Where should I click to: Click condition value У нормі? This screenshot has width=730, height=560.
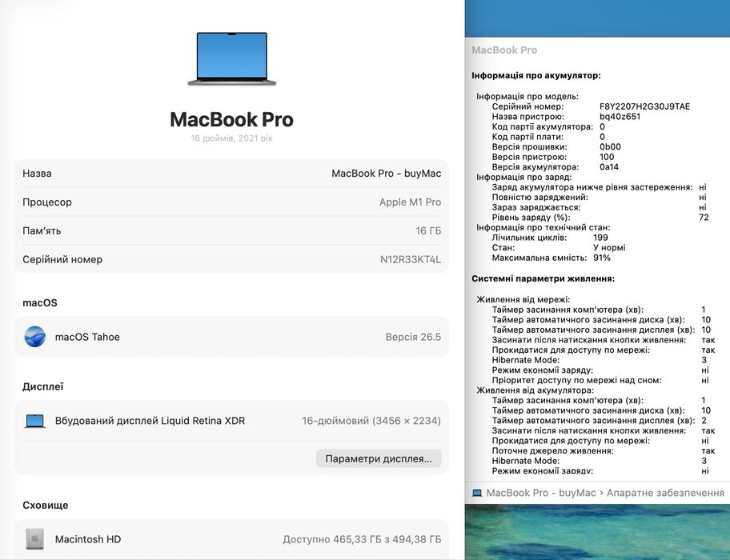609,247
